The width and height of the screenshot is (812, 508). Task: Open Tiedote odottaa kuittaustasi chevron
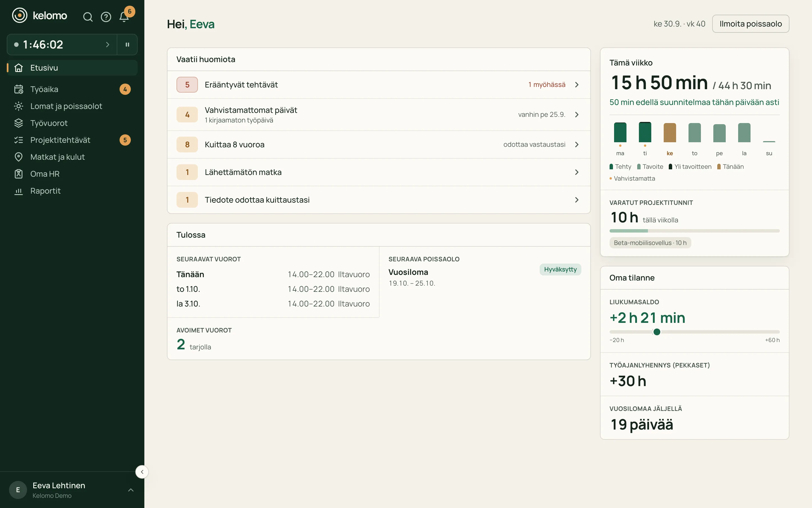click(x=577, y=200)
